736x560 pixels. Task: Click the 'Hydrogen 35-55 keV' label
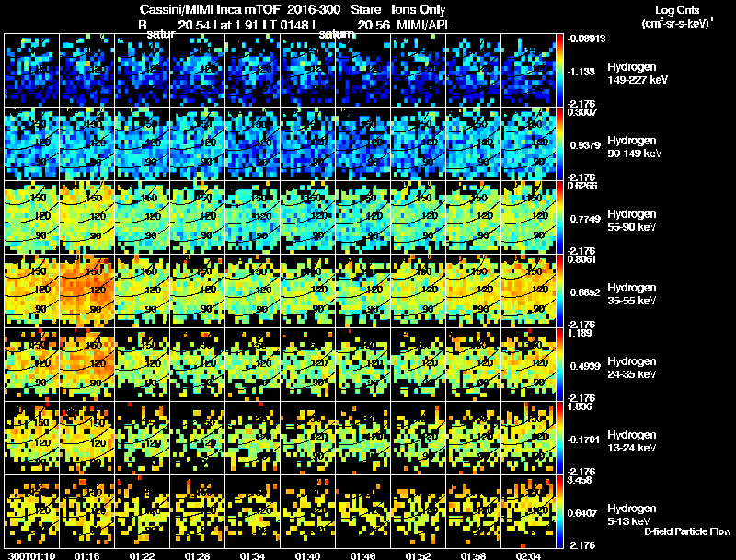[x=632, y=294]
